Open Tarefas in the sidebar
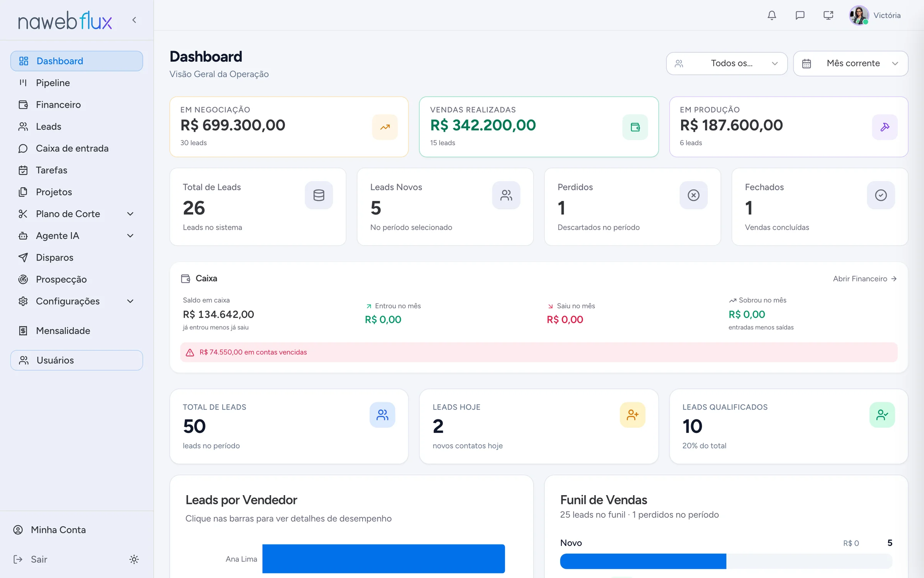The image size is (924, 578). (77, 170)
